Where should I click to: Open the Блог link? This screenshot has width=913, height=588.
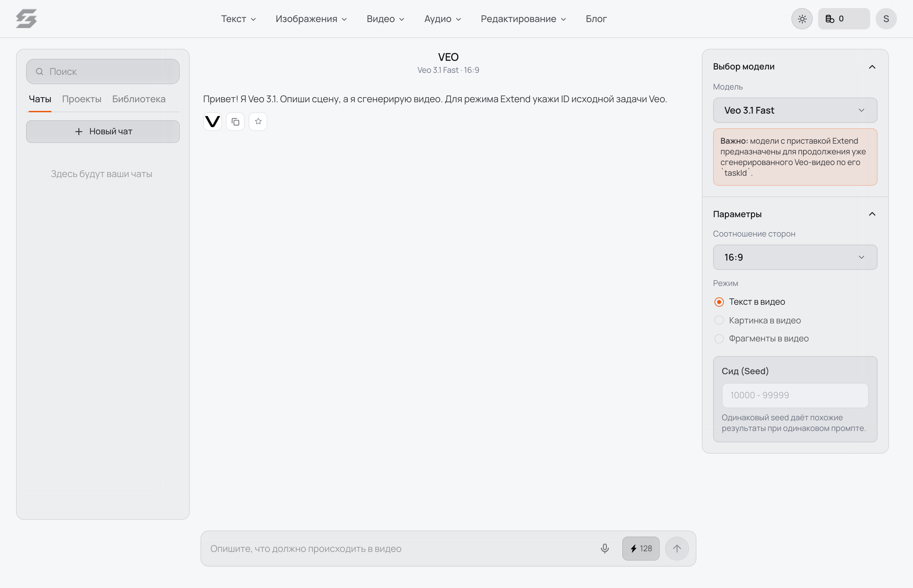(x=596, y=19)
